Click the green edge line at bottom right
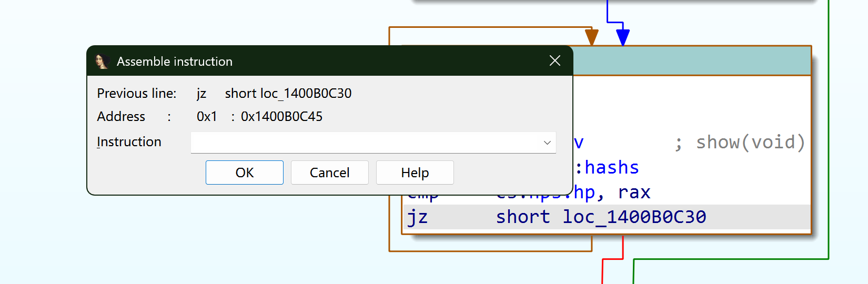Image resolution: width=868 pixels, height=284 pixels. pyautogui.click(x=730, y=259)
